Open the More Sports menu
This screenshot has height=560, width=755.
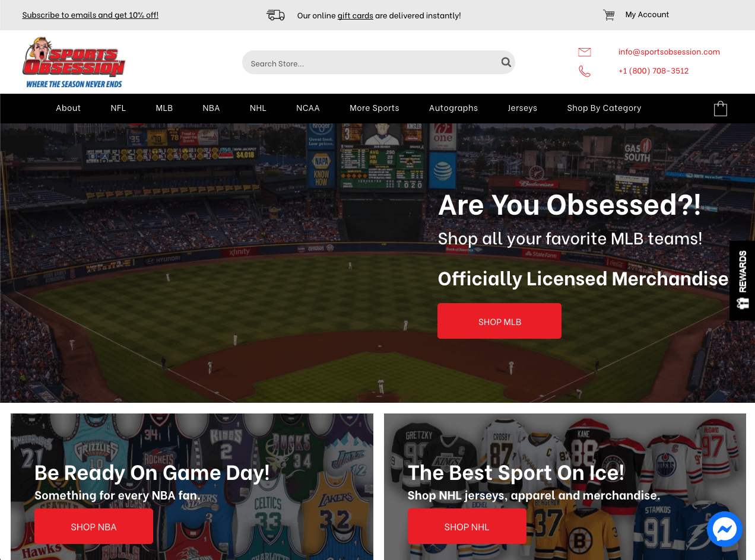[375, 108]
